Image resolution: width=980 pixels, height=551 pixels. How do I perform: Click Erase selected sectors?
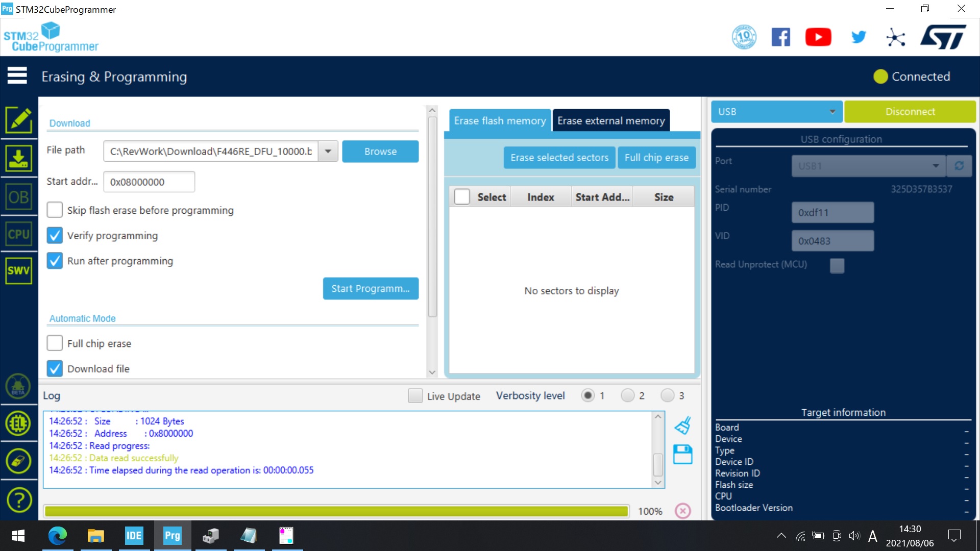point(559,158)
